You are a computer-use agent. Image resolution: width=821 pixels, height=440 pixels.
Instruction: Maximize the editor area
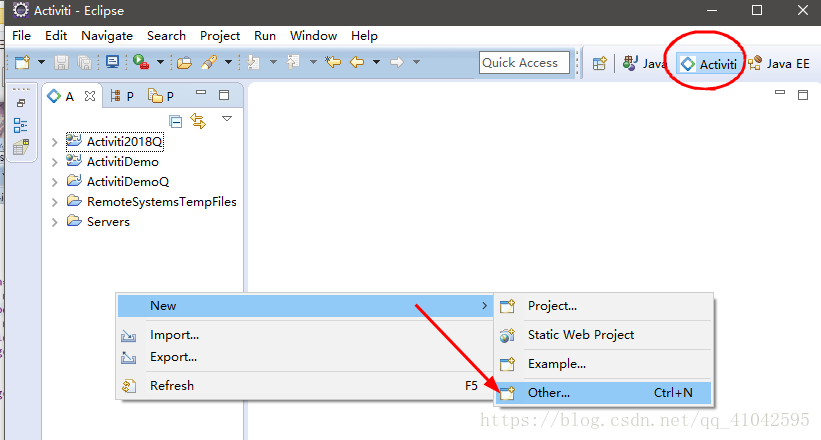click(803, 95)
